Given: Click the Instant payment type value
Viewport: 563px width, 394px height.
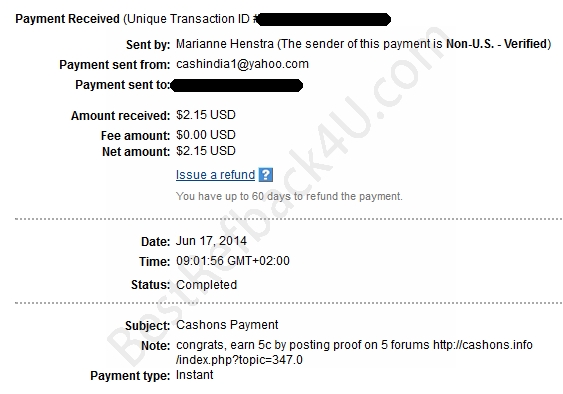Looking at the screenshot, I should coord(194,375).
